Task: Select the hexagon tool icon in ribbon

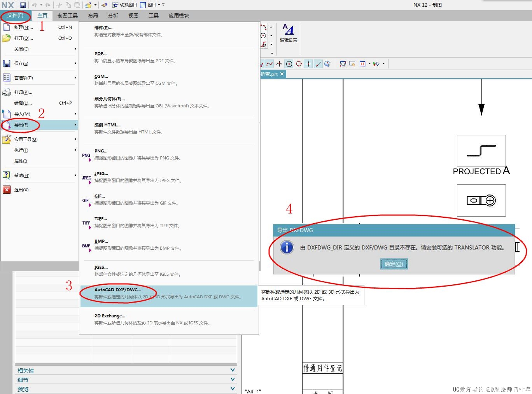Action: click(x=263, y=36)
